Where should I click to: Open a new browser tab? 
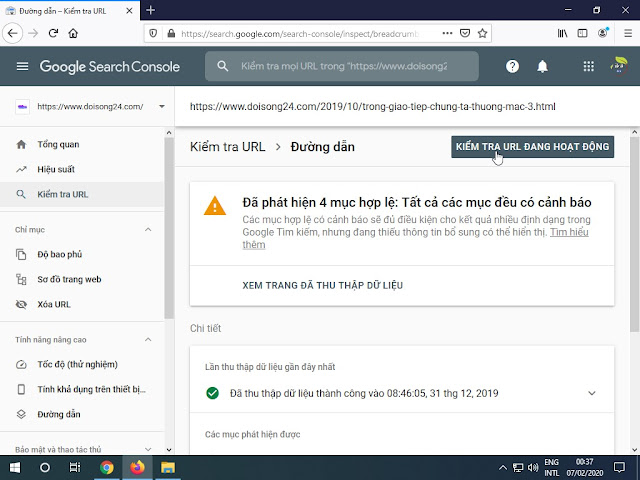150,10
